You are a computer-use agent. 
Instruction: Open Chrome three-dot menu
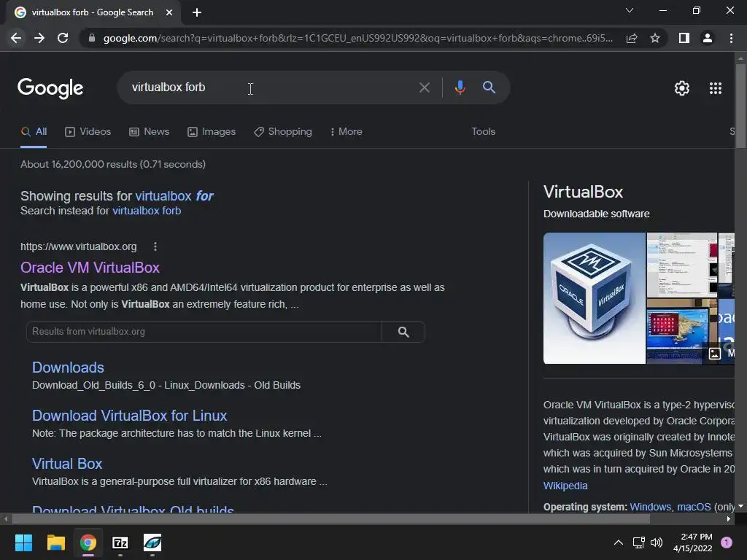(x=731, y=38)
